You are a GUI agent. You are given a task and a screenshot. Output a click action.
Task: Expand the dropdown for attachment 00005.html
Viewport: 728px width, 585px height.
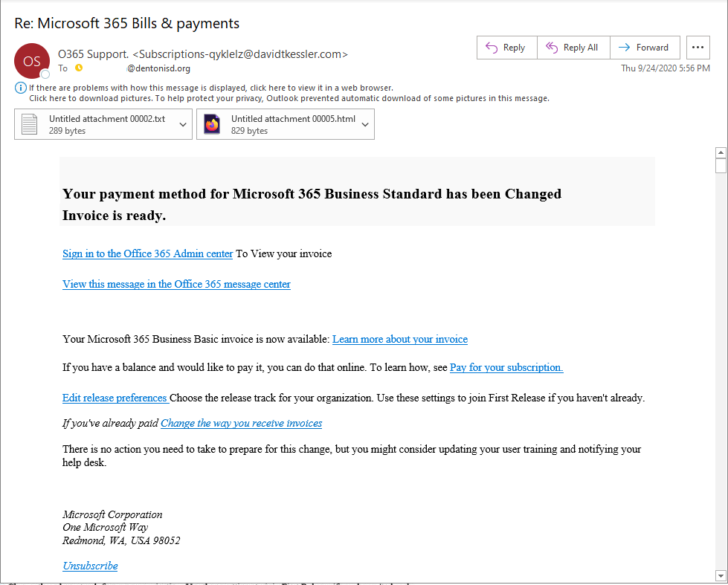click(365, 124)
